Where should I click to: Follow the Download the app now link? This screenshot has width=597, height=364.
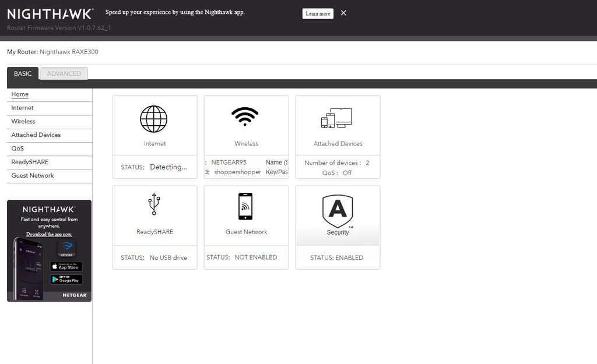click(49, 234)
